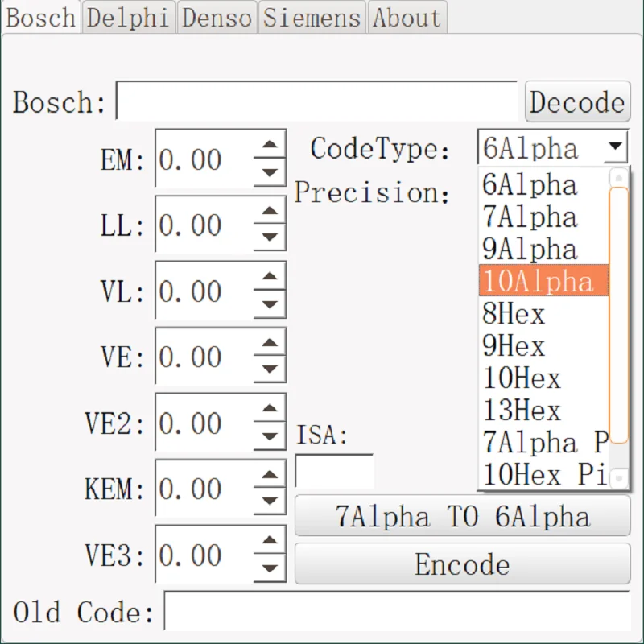Screen dimensions: 644x644
Task: Increment the VL spinner up arrow
Action: click(x=270, y=279)
